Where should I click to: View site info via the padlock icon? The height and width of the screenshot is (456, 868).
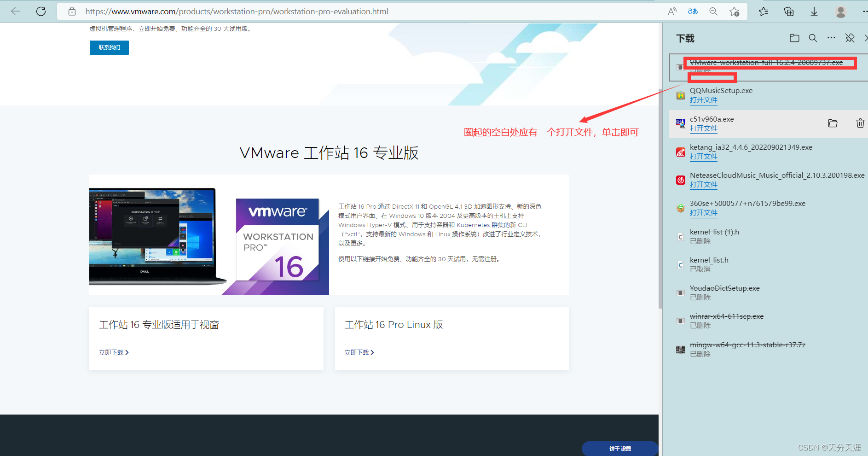[72, 12]
